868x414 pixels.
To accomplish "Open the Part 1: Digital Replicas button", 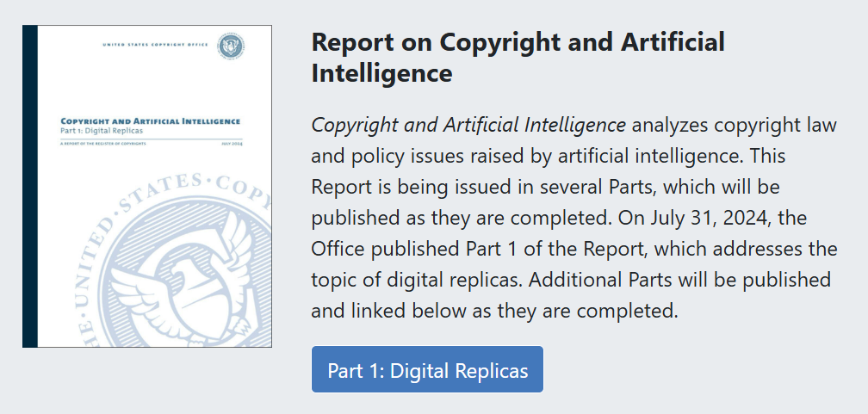I will click(x=427, y=370).
